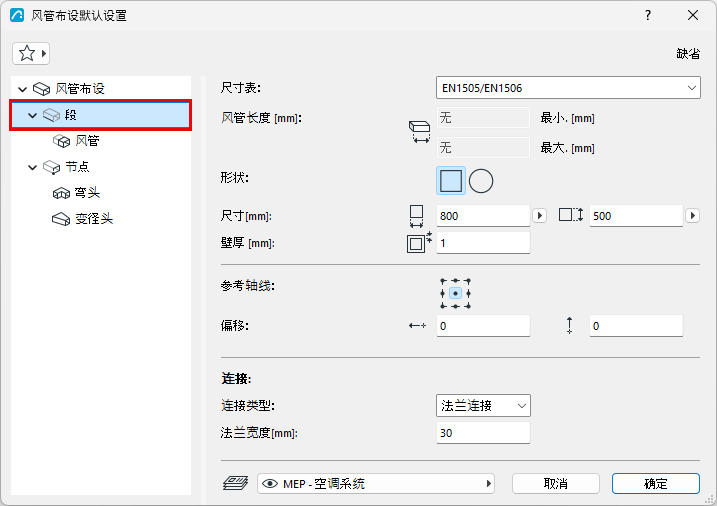The width and height of the screenshot is (717, 506).
Task: Click the layer stack icon
Action: click(x=235, y=483)
